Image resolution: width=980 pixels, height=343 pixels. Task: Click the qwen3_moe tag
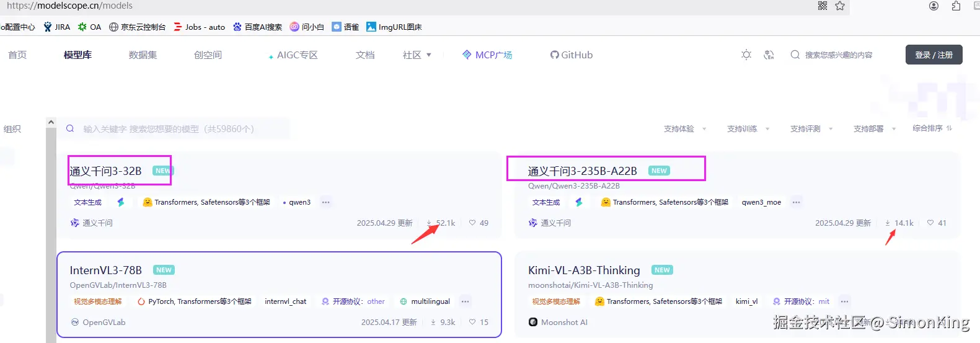(x=761, y=202)
